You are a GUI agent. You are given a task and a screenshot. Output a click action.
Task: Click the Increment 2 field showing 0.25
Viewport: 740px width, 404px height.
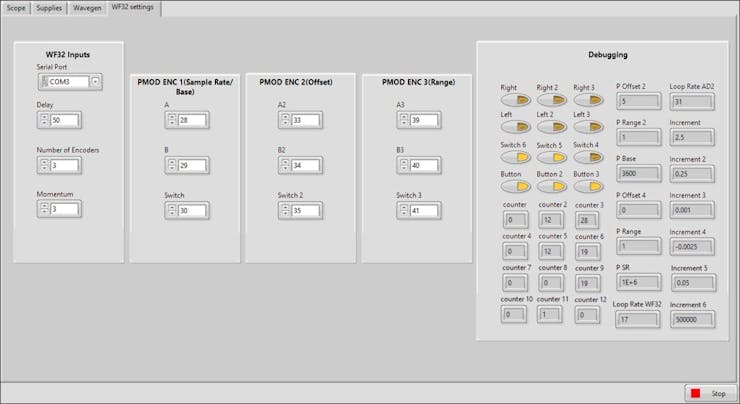[692, 174]
